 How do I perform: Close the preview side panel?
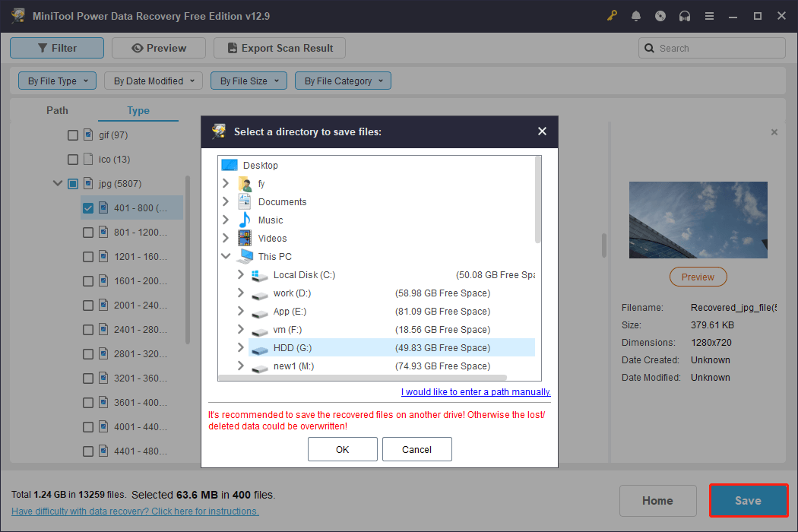coord(774,132)
